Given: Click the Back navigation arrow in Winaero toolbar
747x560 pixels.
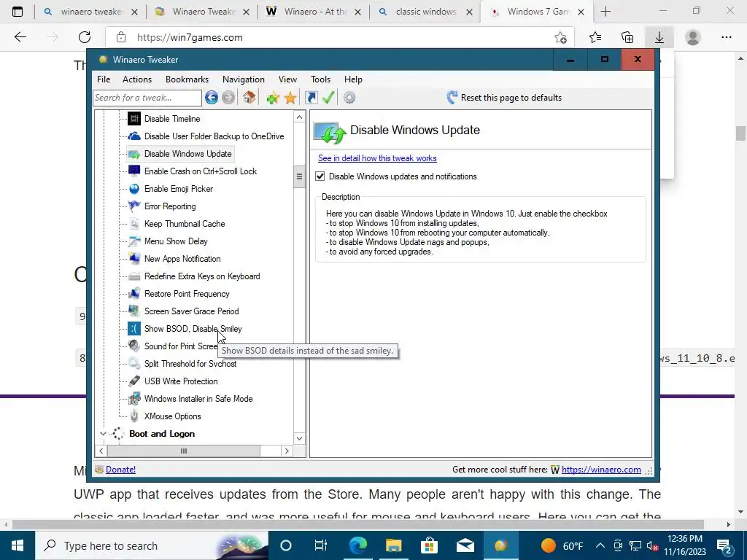Looking at the screenshot, I should coord(212,98).
